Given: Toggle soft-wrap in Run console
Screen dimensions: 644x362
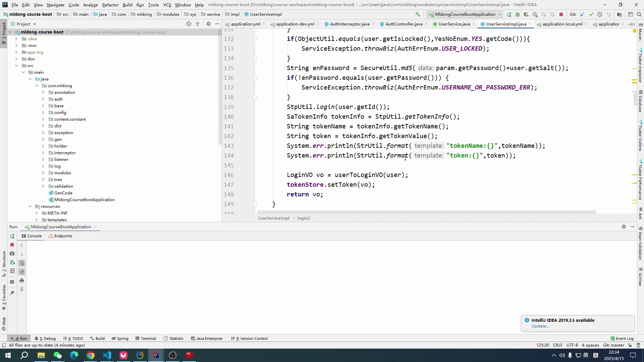Looking at the screenshot, I should [22, 263].
